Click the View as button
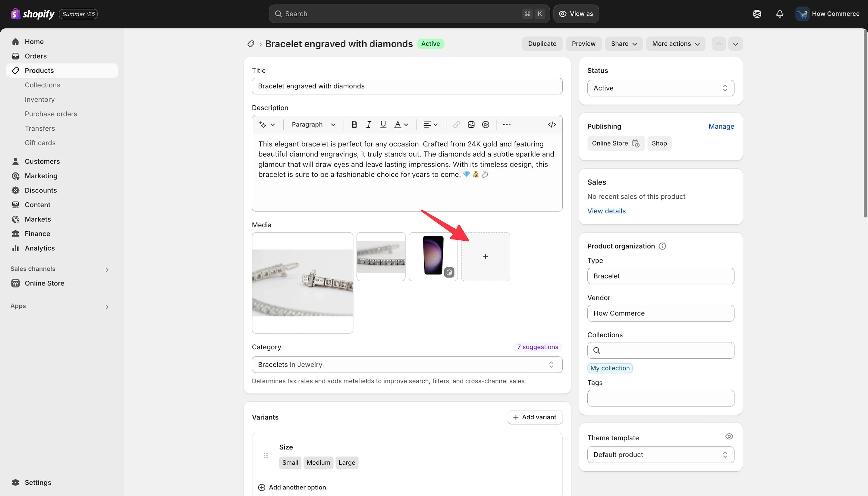This screenshot has height=496, width=868. click(x=576, y=14)
